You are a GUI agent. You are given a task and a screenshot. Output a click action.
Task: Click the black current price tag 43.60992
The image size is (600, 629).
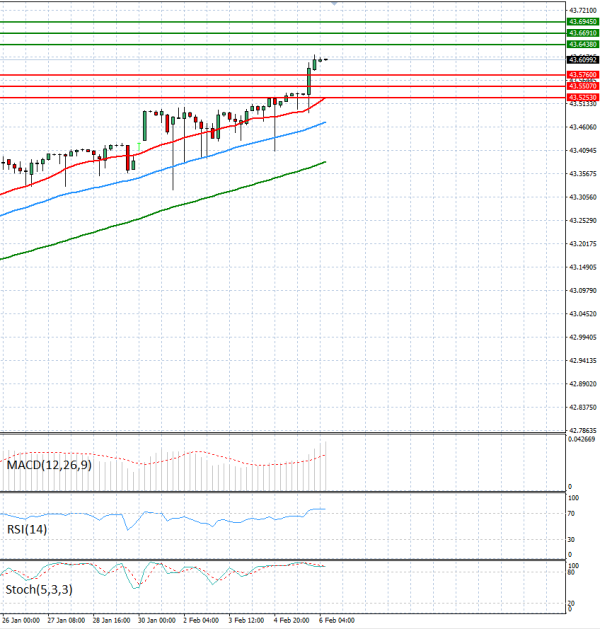582,60
